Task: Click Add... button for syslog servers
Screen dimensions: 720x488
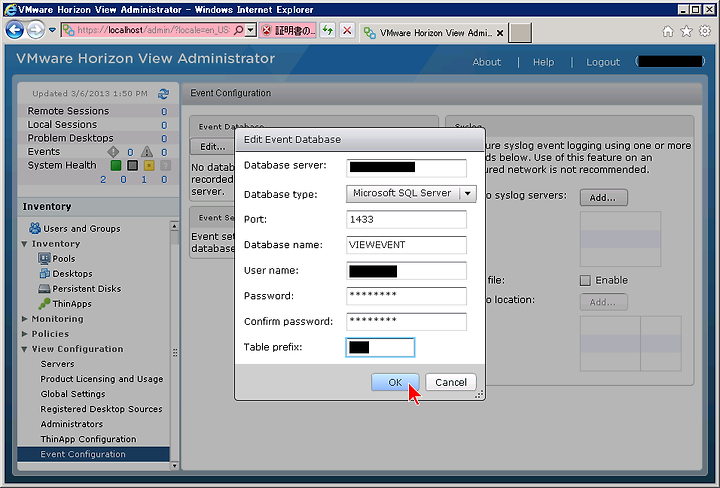Action: (603, 197)
